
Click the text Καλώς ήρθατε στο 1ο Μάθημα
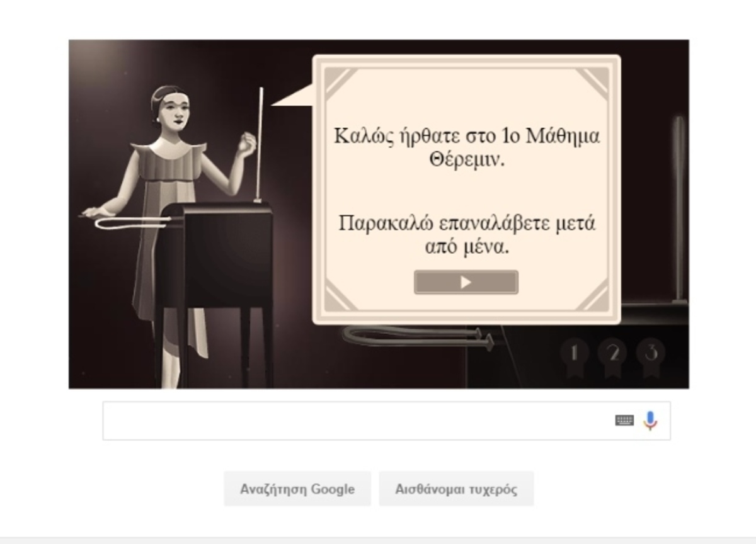point(467,136)
